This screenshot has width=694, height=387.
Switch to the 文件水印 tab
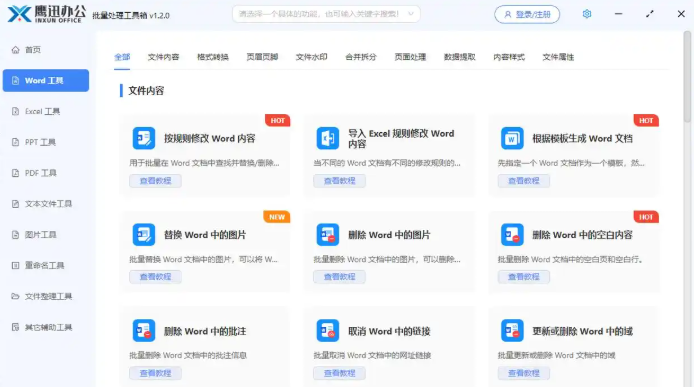pos(312,57)
